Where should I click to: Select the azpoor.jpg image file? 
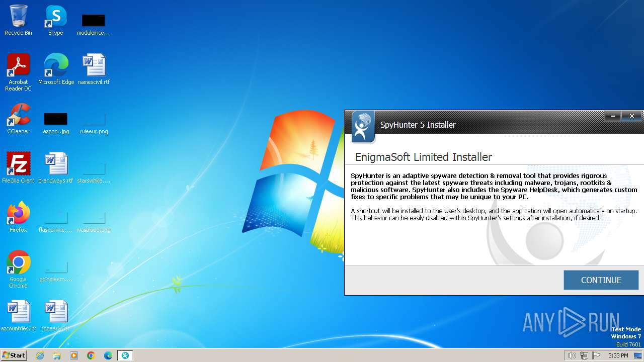click(56, 123)
